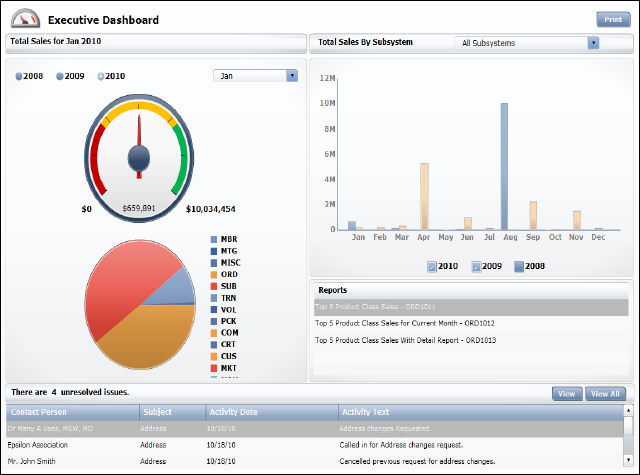
Task: Click the View button for issues
Action: tap(566, 394)
